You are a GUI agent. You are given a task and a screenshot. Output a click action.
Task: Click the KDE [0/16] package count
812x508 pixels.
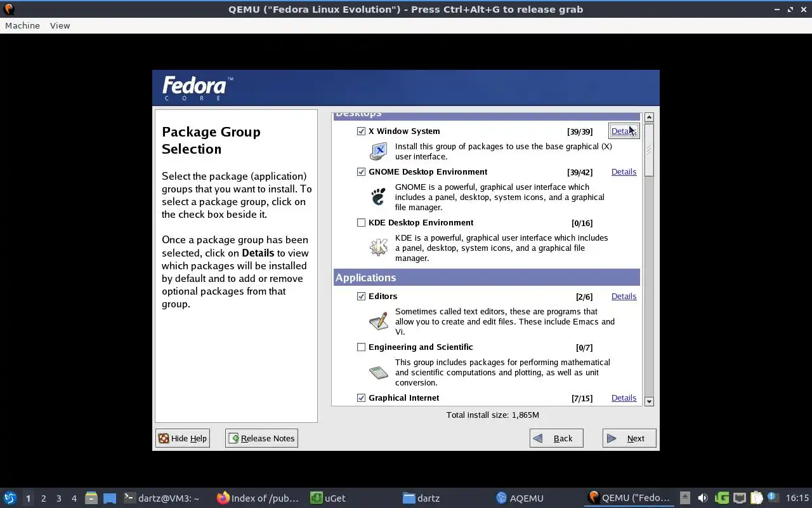pyautogui.click(x=582, y=223)
